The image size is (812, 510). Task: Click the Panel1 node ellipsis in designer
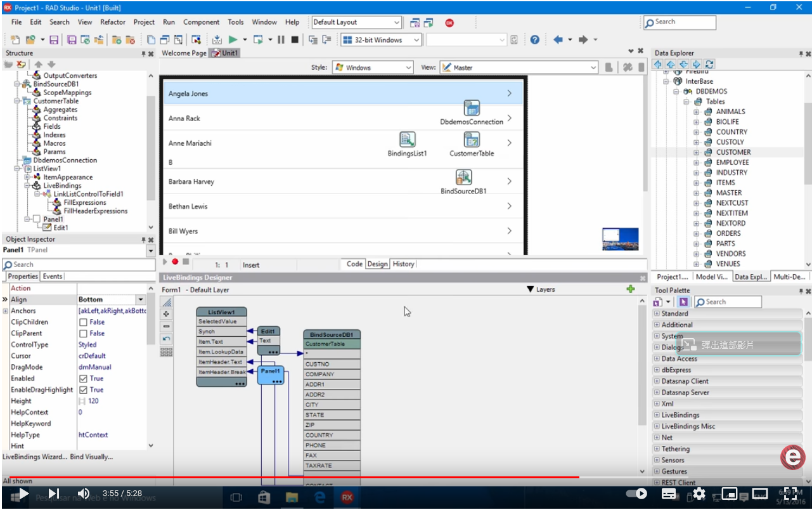(x=277, y=381)
